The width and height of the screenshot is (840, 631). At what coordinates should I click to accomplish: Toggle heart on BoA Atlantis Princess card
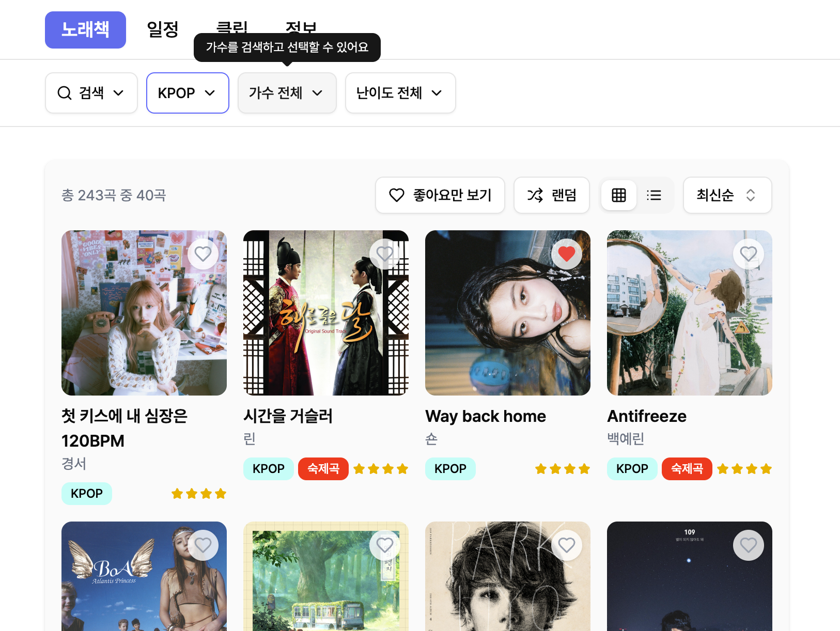tap(203, 545)
